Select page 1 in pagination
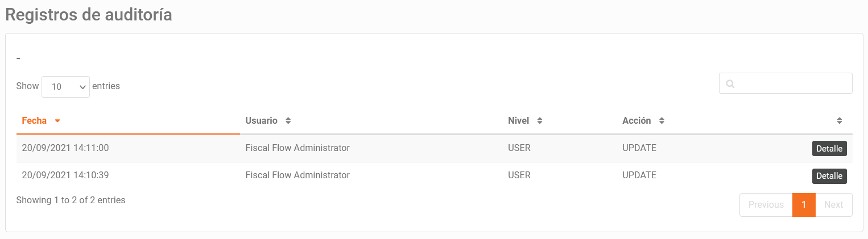 tap(804, 205)
